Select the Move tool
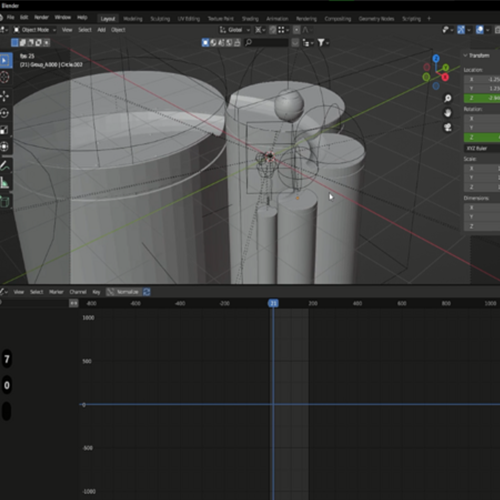 [5, 96]
